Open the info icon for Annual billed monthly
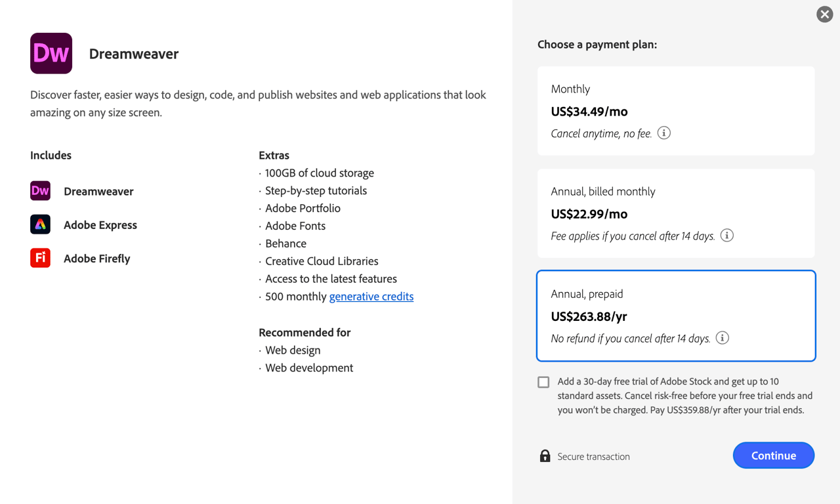The image size is (840, 504). [x=726, y=235]
